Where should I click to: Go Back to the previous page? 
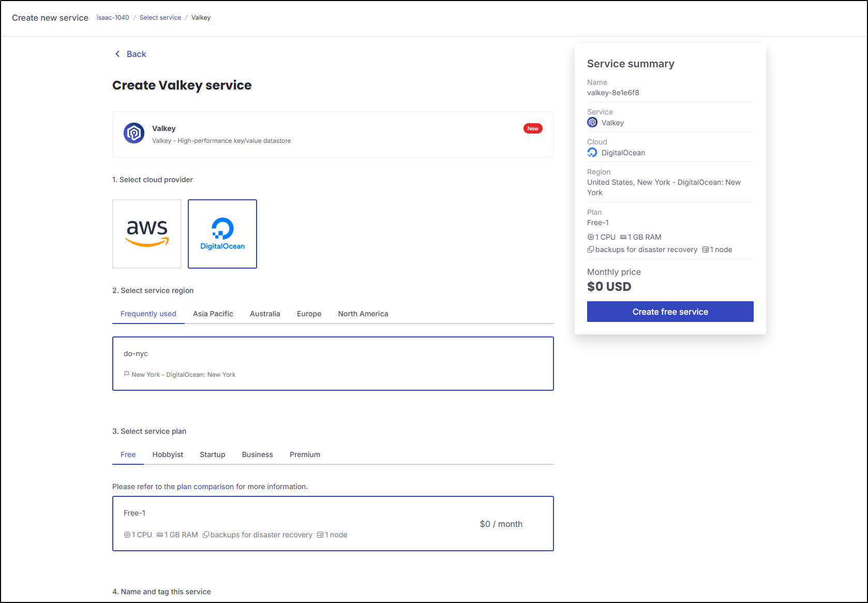pyautogui.click(x=130, y=54)
